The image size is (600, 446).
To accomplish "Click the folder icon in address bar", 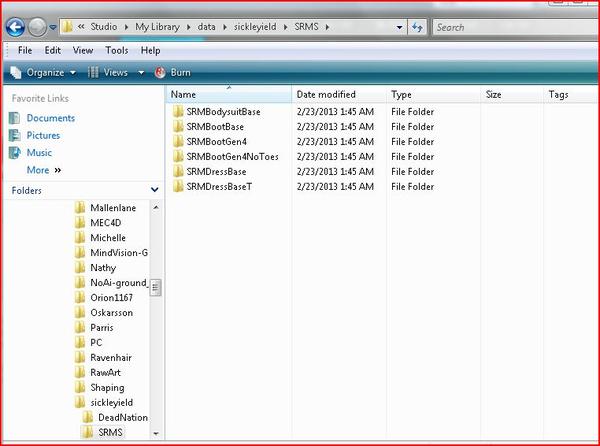I will coord(68,26).
